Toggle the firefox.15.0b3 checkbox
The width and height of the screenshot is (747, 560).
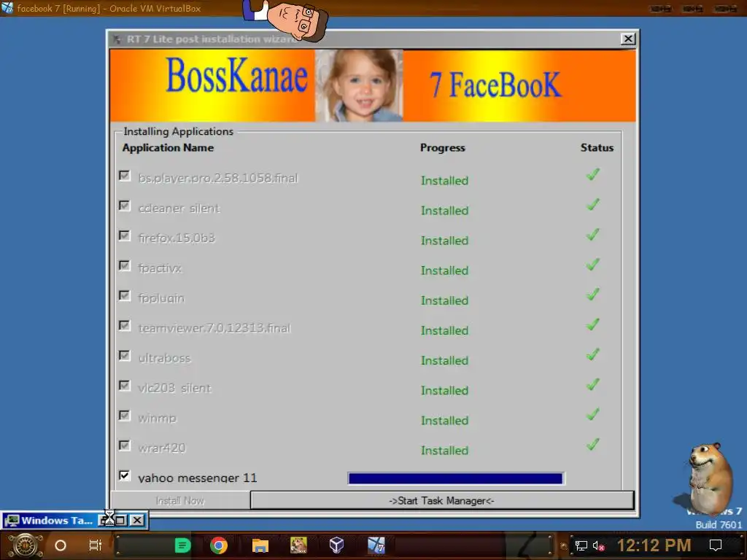click(x=124, y=236)
